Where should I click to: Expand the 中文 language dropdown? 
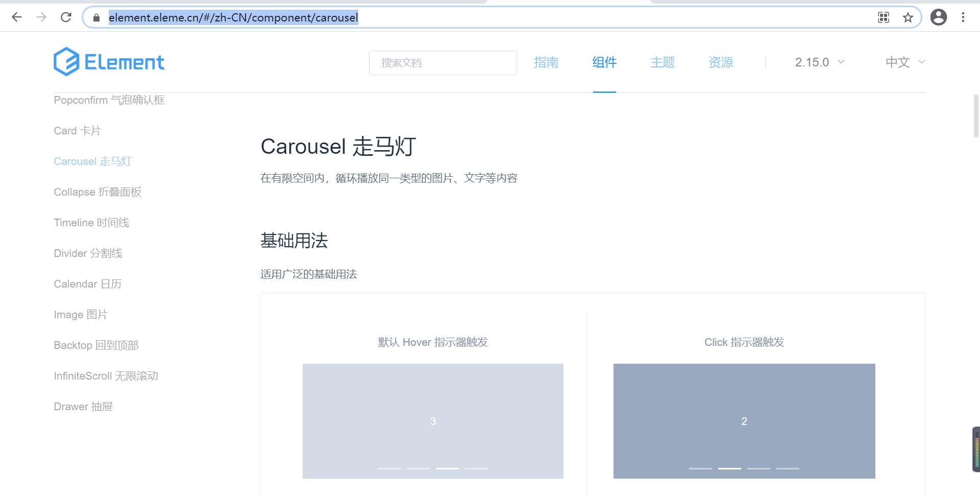tap(904, 62)
